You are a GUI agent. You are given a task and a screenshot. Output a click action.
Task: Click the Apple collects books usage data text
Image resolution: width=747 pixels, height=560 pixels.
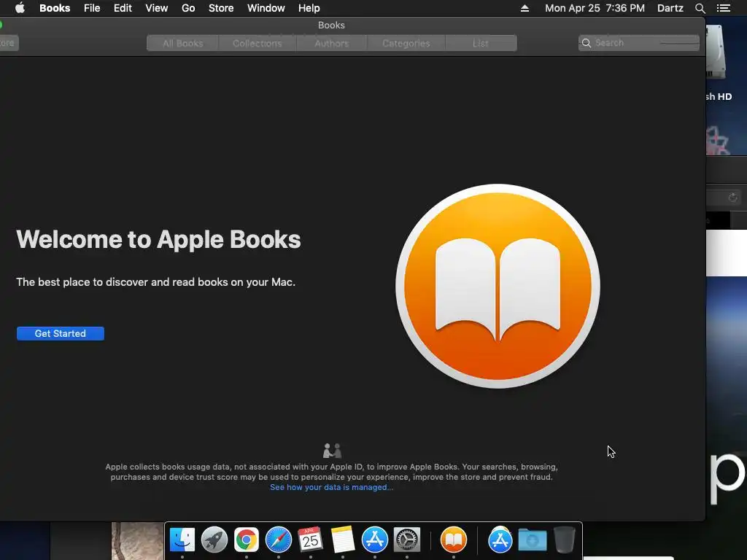coord(332,472)
